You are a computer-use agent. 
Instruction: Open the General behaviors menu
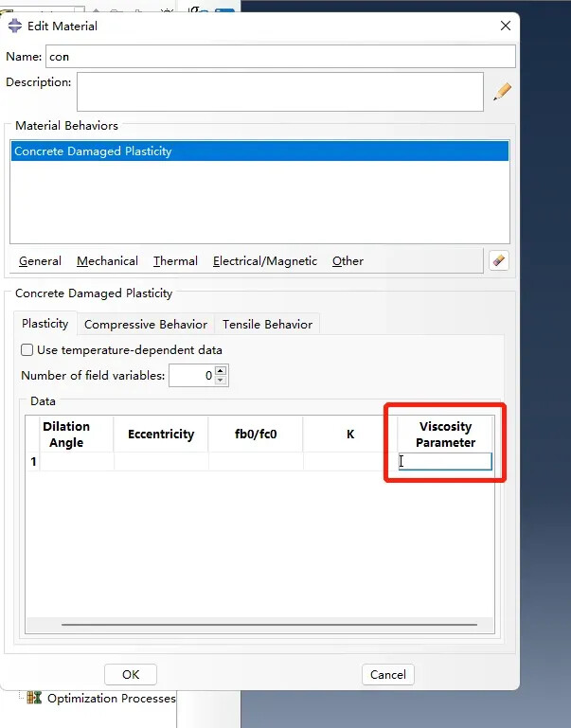(40, 261)
